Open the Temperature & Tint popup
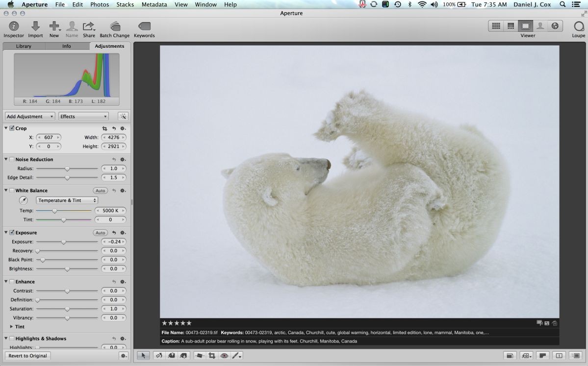 click(x=67, y=200)
